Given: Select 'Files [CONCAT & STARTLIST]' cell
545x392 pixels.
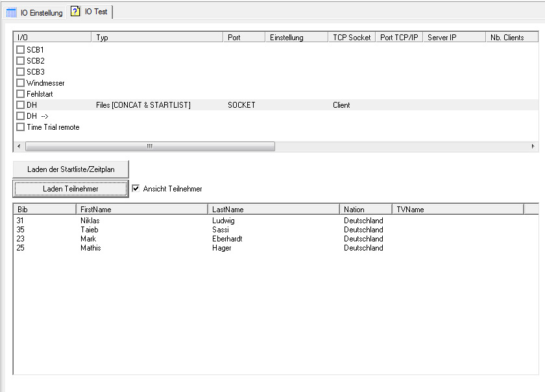Looking at the screenshot, I should tap(143, 105).
